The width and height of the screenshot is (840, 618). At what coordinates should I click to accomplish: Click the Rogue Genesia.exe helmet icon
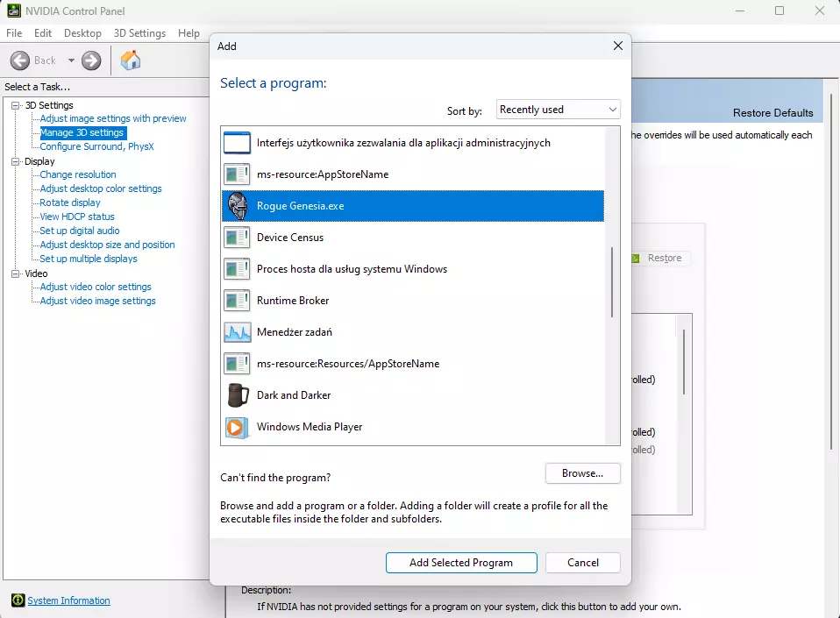(238, 206)
